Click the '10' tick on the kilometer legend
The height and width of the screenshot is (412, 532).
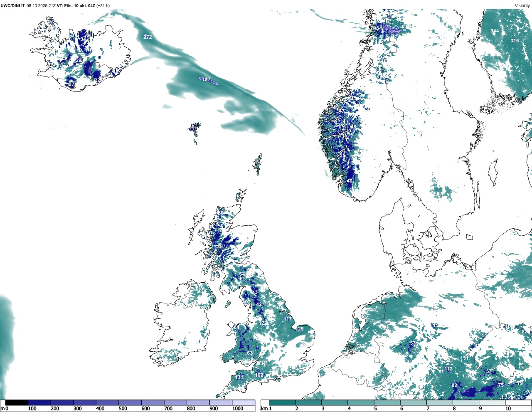(508, 409)
